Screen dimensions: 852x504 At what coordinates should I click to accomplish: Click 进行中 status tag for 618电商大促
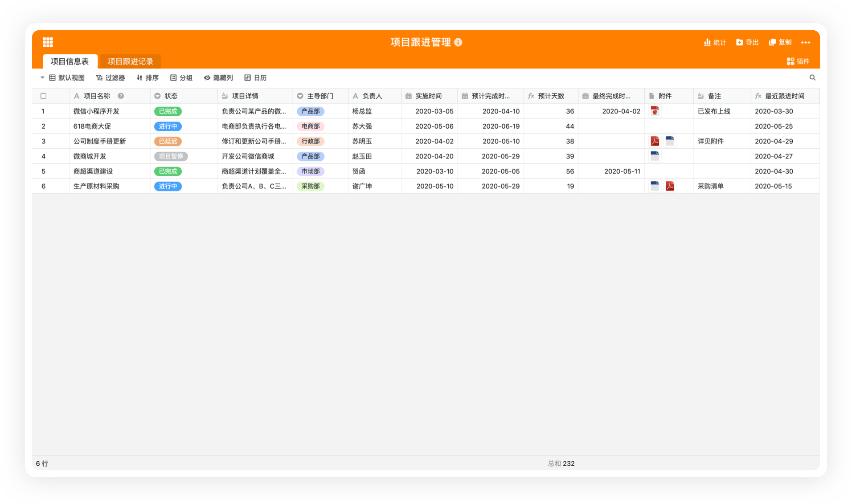[x=168, y=126]
